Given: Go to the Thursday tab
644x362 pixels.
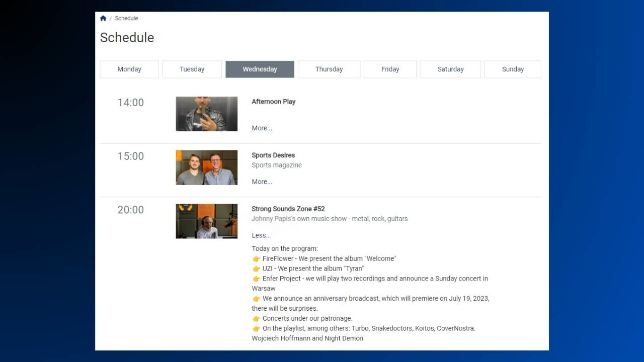Looking at the screenshot, I should (x=329, y=69).
